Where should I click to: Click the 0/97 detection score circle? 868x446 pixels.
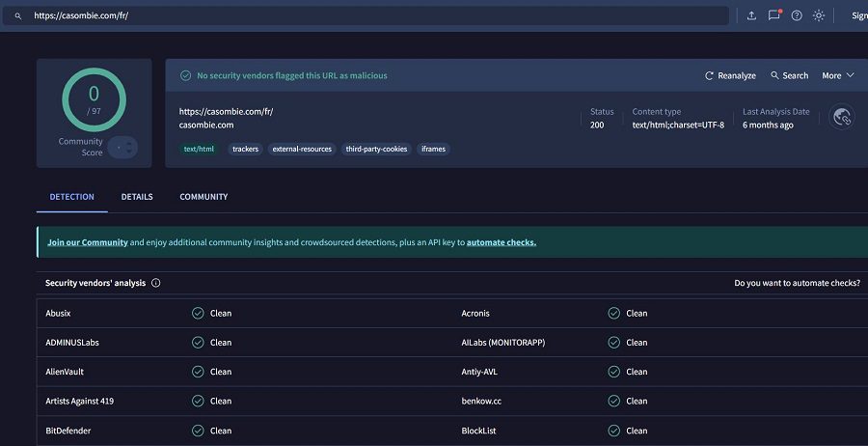pos(95,99)
